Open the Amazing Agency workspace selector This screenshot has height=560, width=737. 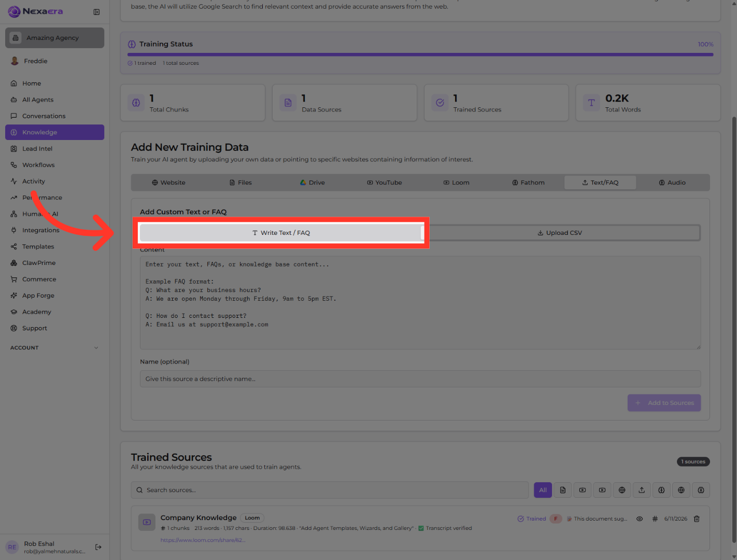(54, 38)
